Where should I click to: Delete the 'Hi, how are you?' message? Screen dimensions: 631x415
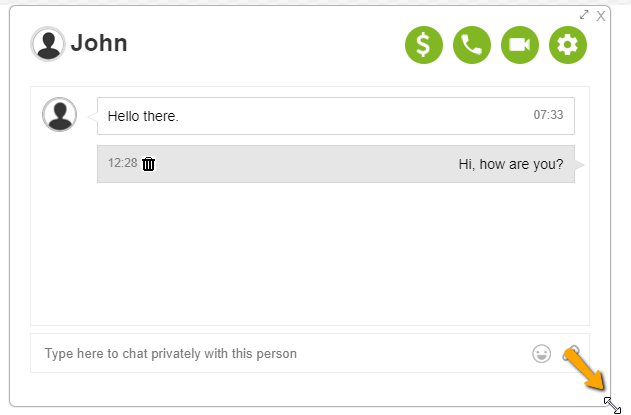[x=149, y=164]
